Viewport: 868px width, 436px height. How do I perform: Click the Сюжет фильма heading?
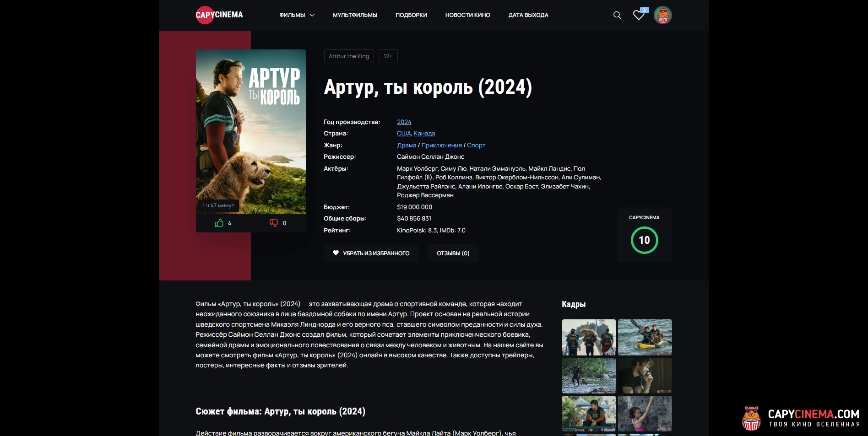[x=280, y=411]
